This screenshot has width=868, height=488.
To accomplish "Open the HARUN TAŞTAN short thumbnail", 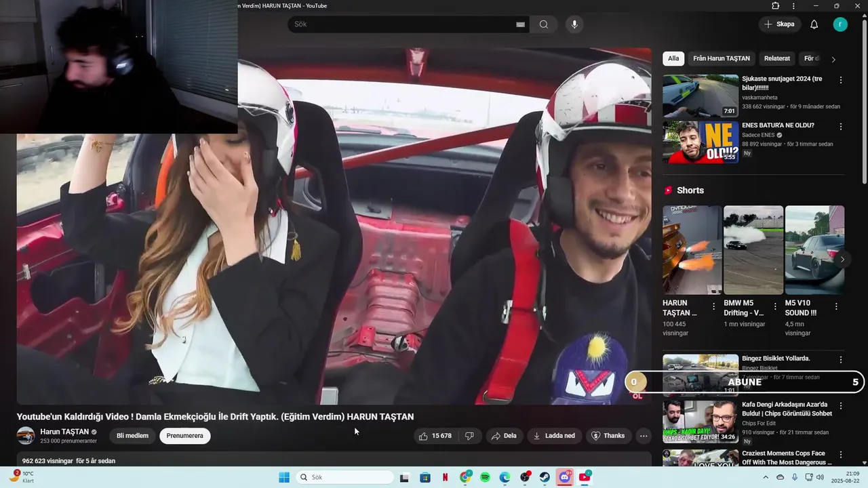I will [x=692, y=250].
